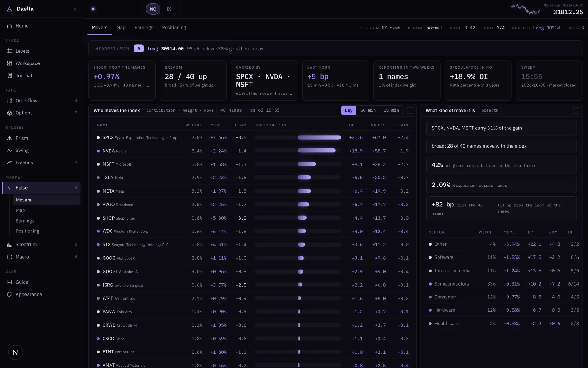
Task: Open the Levels page
Action: [x=41, y=51]
